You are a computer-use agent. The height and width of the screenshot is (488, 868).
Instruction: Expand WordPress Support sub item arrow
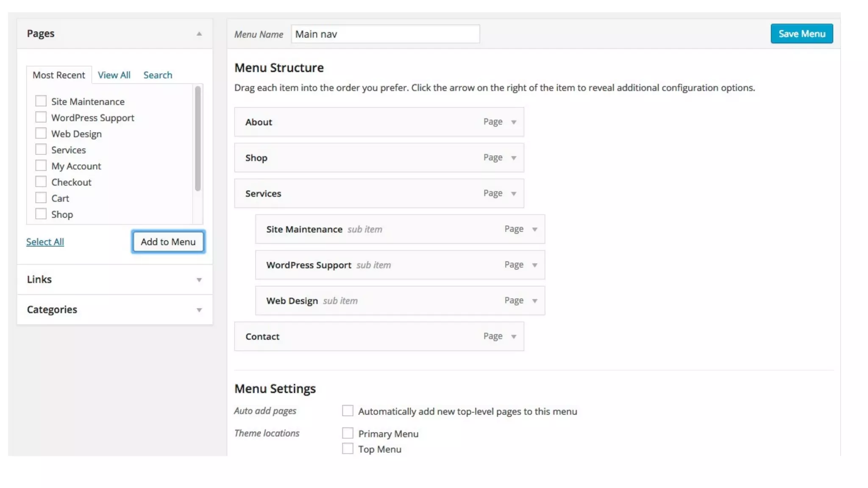point(534,265)
